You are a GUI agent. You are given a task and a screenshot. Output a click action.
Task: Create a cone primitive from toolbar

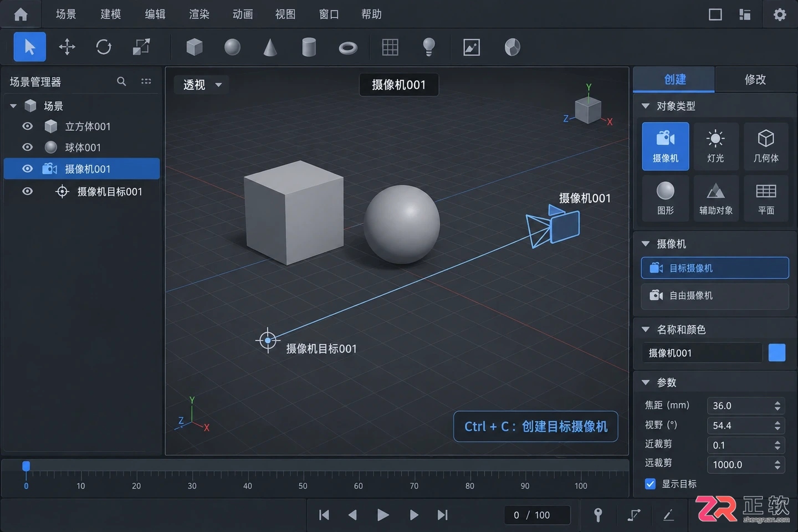[x=270, y=47]
